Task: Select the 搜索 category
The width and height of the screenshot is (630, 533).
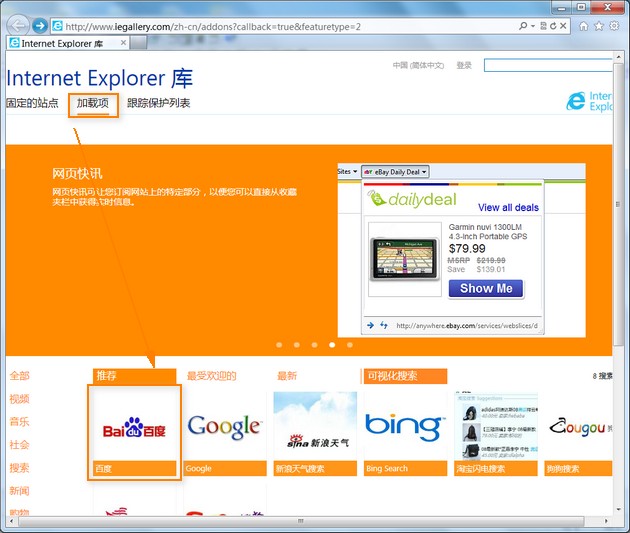Action: pyautogui.click(x=20, y=468)
